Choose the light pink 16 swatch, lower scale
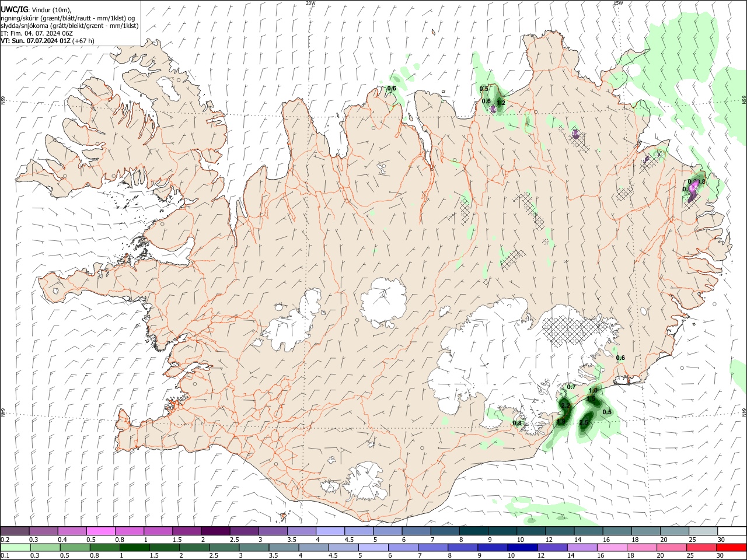747x560 pixels. click(x=612, y=548)
